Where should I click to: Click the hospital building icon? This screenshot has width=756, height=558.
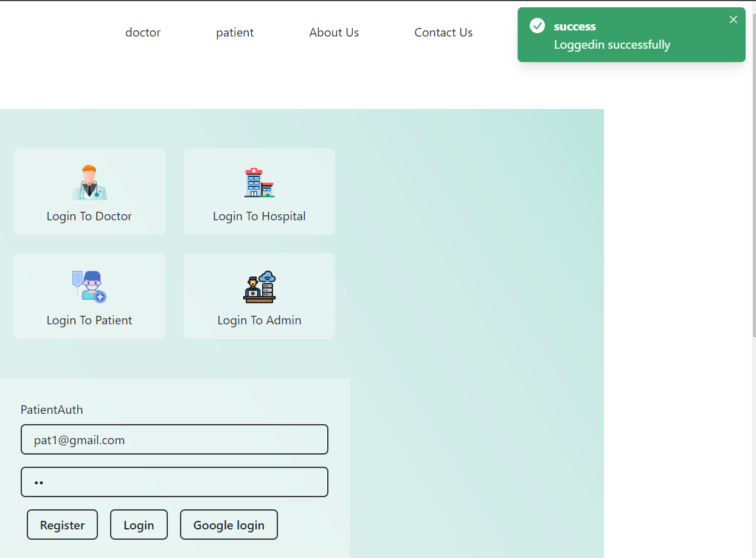point(259,182)
